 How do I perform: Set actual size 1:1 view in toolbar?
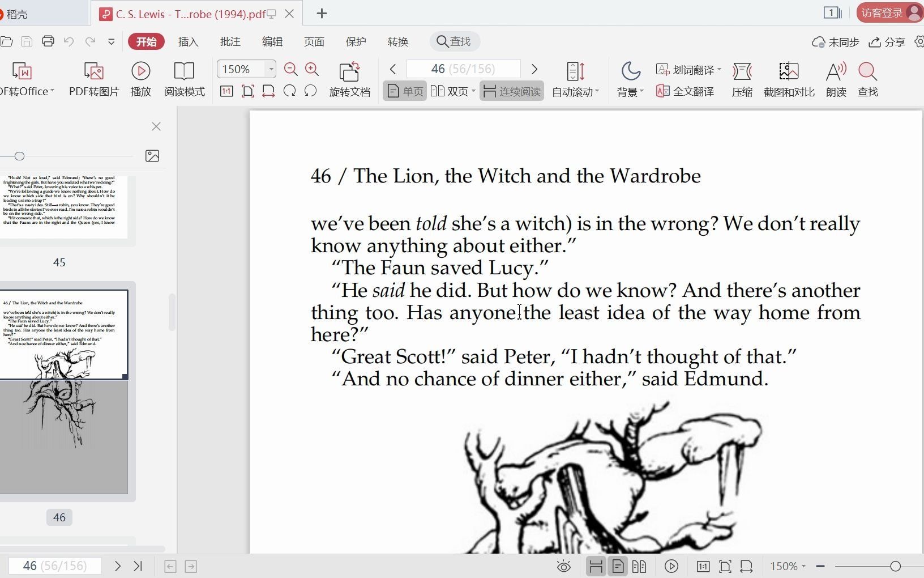pyautogui.click(x=226, y=91)
